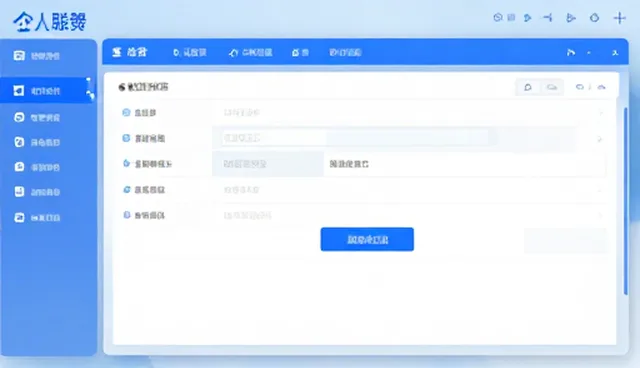Expand the fourth form row using its right chevron
This screenshot has width=640, height=368.
600,190
